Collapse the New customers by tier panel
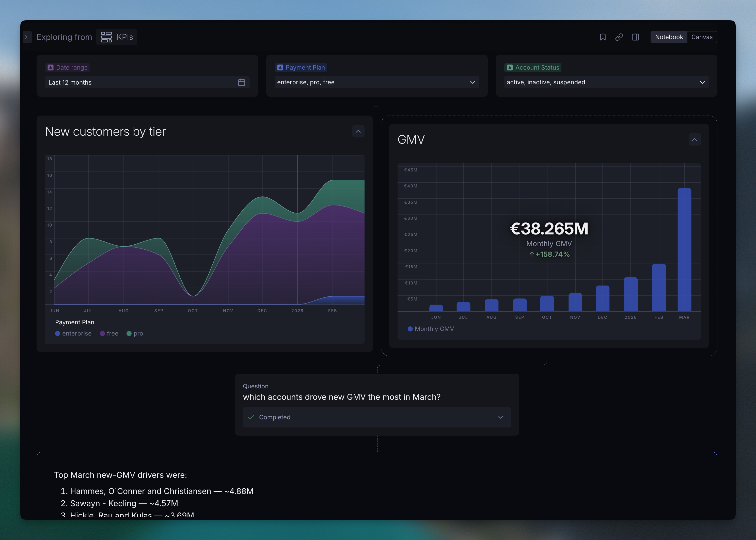Image resolution: width=756 pixels, height=540 pixels. coord(358,131)
